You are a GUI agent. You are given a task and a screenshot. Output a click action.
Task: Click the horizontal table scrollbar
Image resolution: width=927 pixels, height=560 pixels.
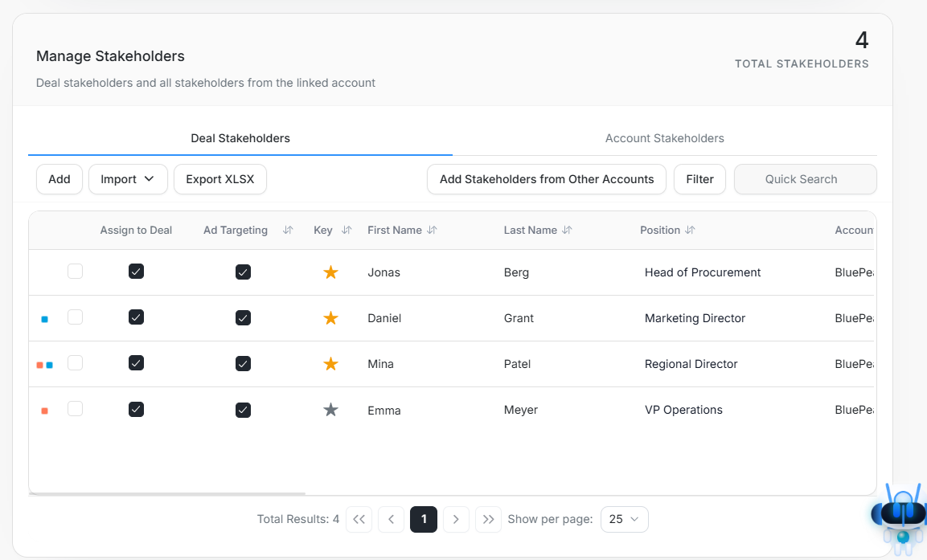pyautogui.click(x=166, y=493)
